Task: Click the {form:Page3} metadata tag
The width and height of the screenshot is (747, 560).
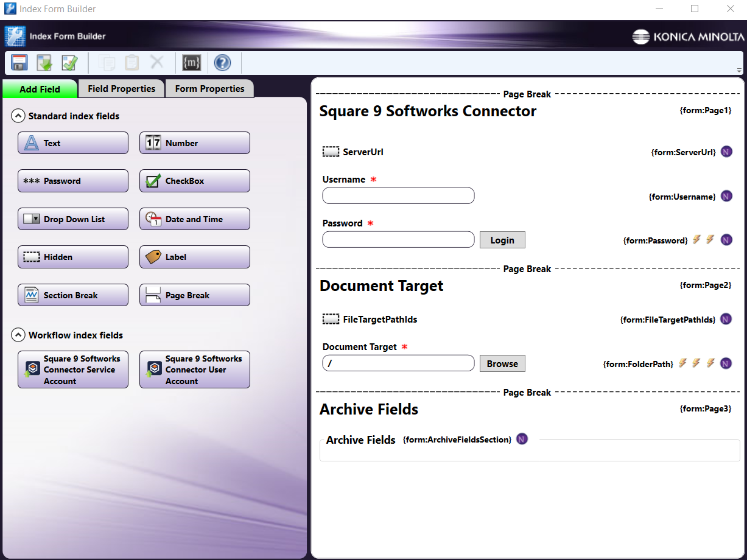Action: [706, 408]
